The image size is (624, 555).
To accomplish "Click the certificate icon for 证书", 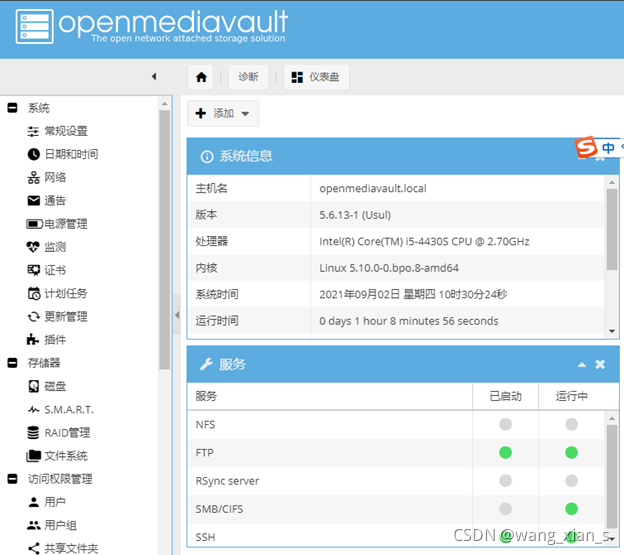I will pyautogui.click(x=34, y=270).
